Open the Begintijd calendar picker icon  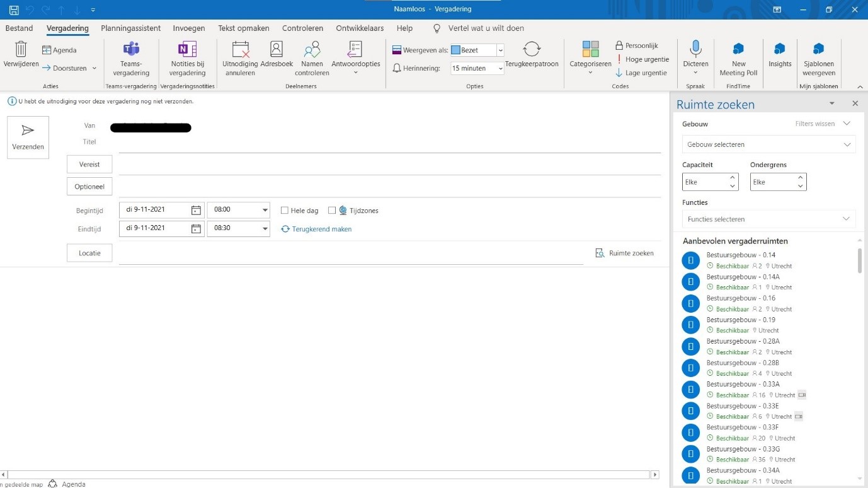(x=196, y=210)
